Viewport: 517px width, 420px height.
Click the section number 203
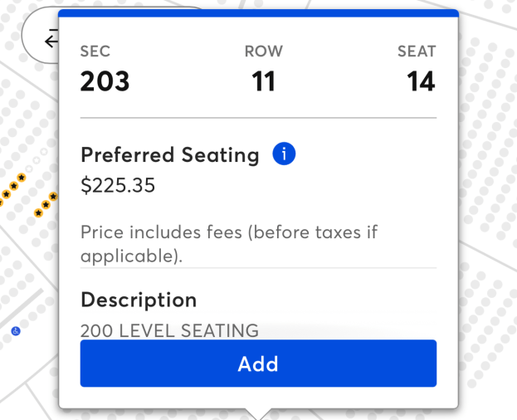pos(105,81)
